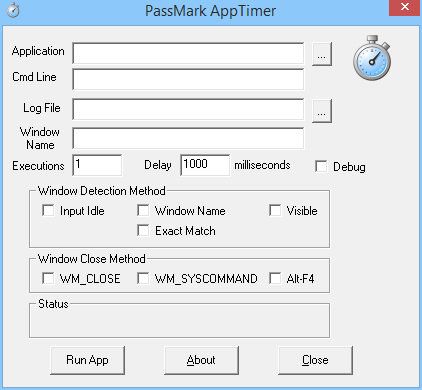This screenshot has height=390, width=422.
Task: Click the Close button
Action: 315,360
